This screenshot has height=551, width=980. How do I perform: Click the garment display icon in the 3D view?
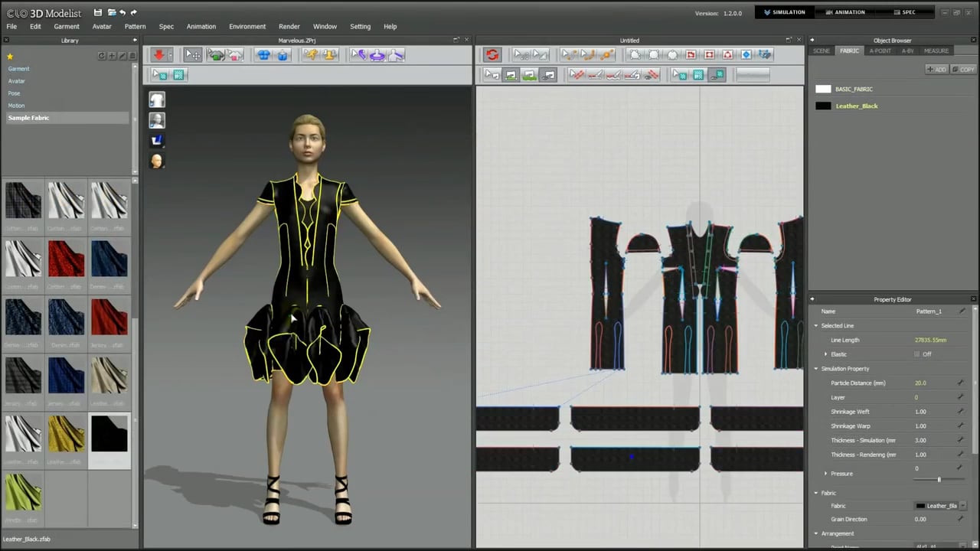click(157, 100)
